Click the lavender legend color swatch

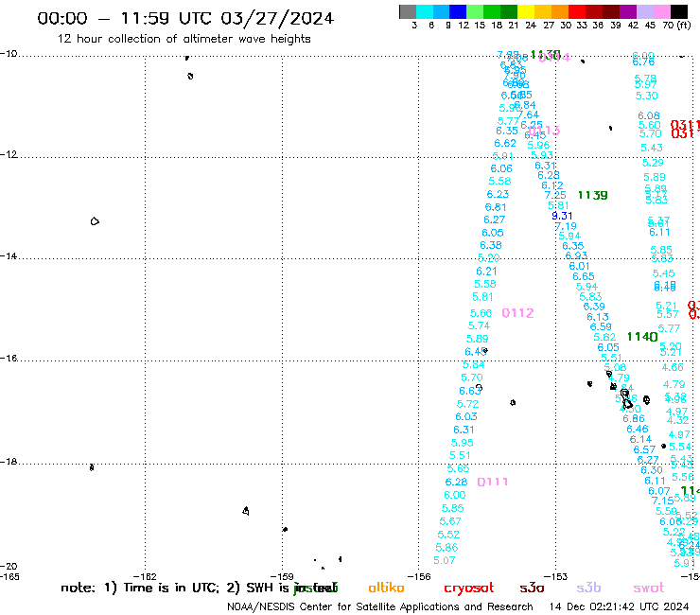pyautogui.click(x=644, y=11)
